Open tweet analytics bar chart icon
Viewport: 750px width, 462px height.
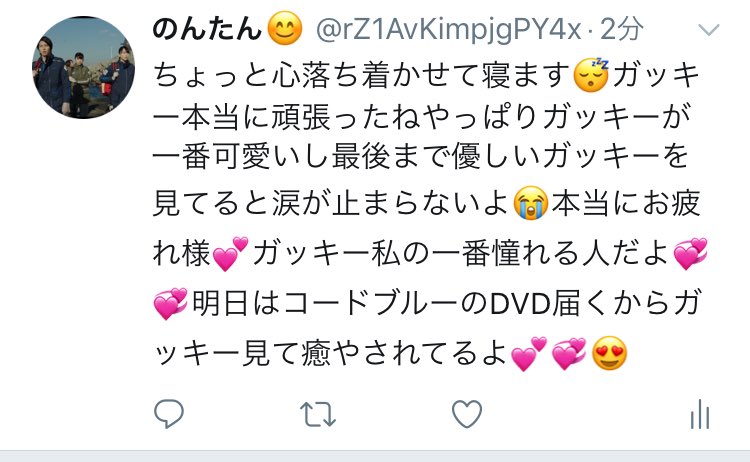pos(700,414)
